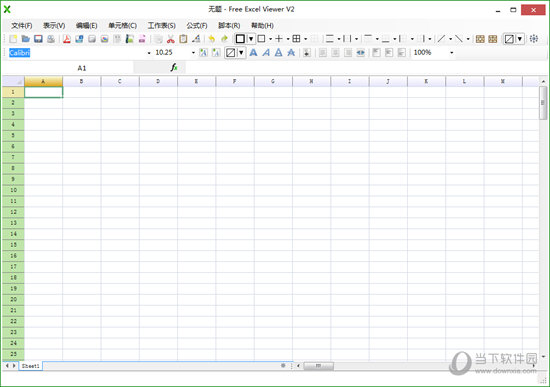This screenshot has width=550, height=387.
Task: Click the inner cross border icon
Action: [x=279, y=39]
